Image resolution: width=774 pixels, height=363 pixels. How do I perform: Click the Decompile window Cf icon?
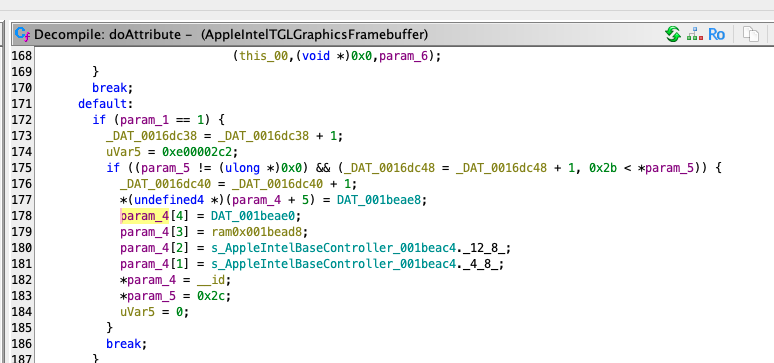23,34
